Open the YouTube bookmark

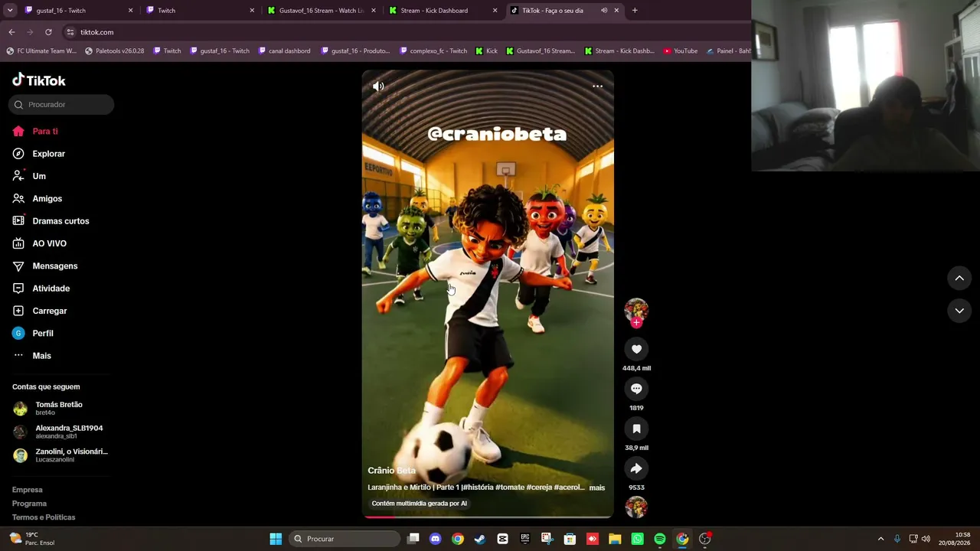pyautogui.click(x=681, y=51)
